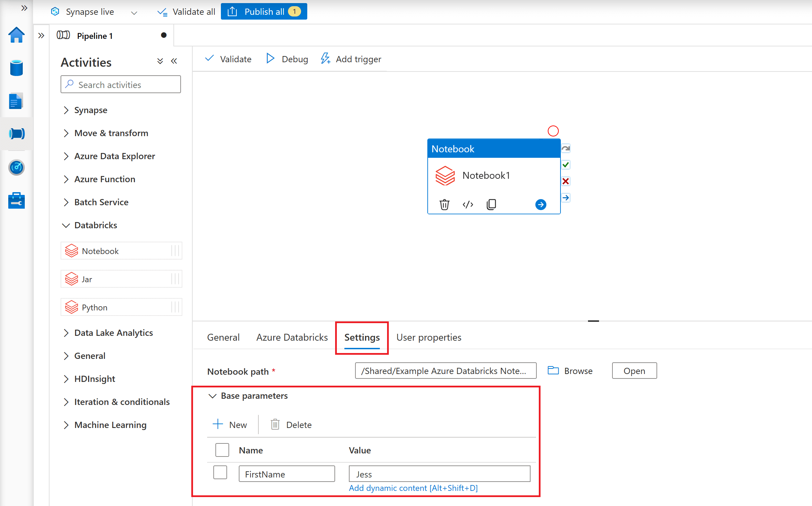Click the Databricks Notebook activity in the list

point(121,251)
